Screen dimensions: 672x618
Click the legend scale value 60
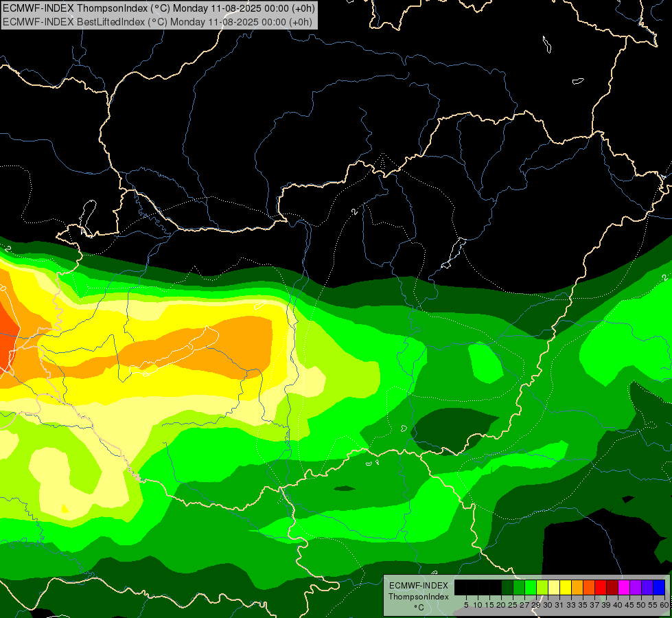pos(664,605)
